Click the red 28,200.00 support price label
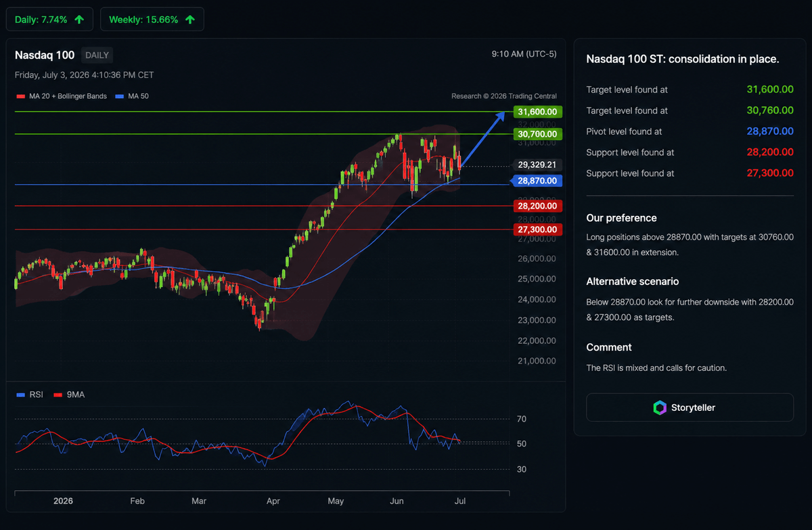812x530 pixels. pyautogui.click(x=537, y=206)
